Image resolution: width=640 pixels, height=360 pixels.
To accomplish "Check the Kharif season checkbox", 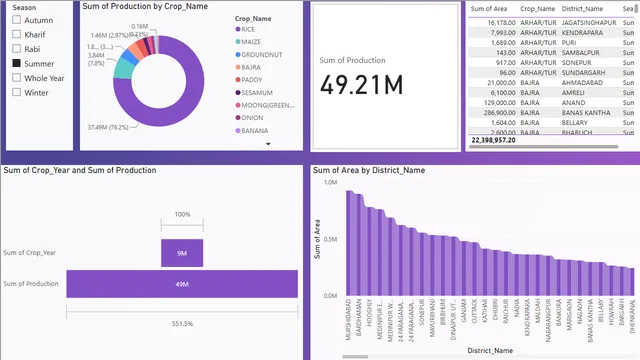I will click(16, 34).
